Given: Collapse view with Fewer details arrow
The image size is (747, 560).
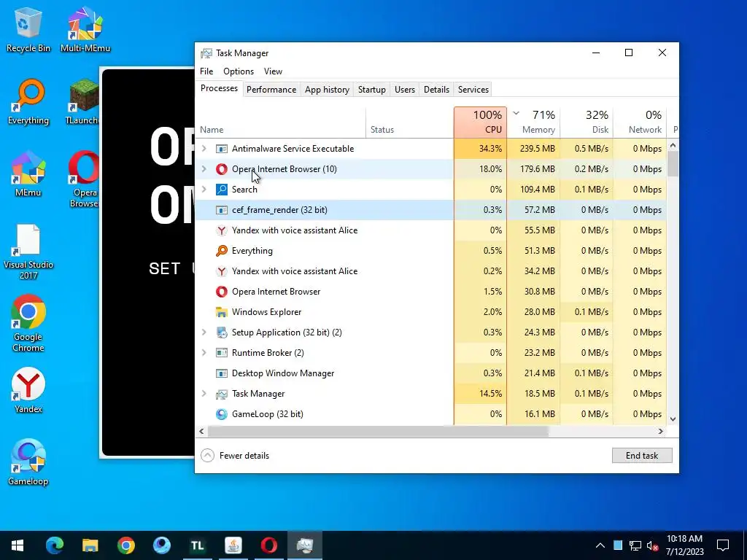Looking at the screenshot, I should [x=207, y=456].
